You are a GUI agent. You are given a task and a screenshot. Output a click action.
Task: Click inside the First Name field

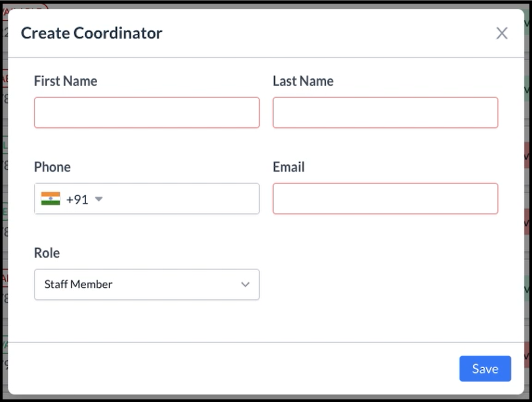tap(147, 112)
